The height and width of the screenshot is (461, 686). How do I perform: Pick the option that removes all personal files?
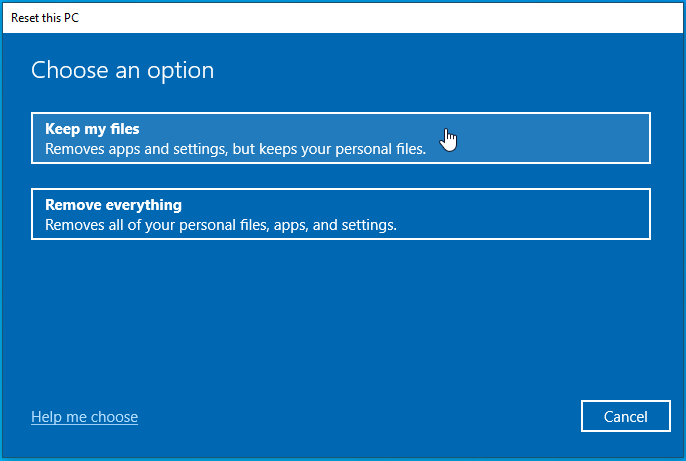340,214
